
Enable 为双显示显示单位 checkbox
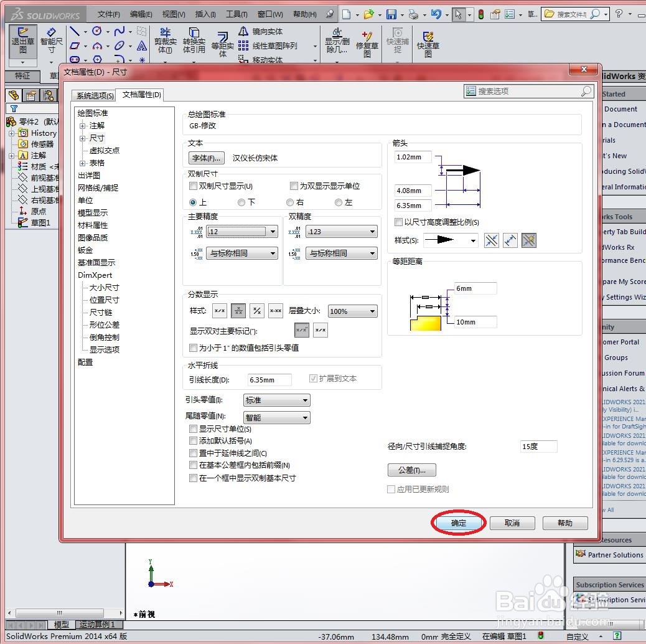[x=294, y=186]
